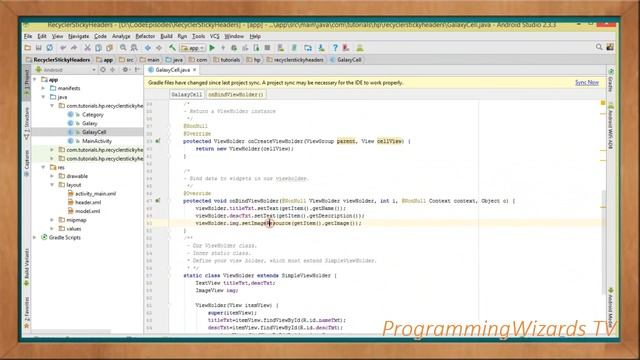The image size is (640, 360).
Task: Select activity_main.xml in layout folder
Action: point(96,193)
